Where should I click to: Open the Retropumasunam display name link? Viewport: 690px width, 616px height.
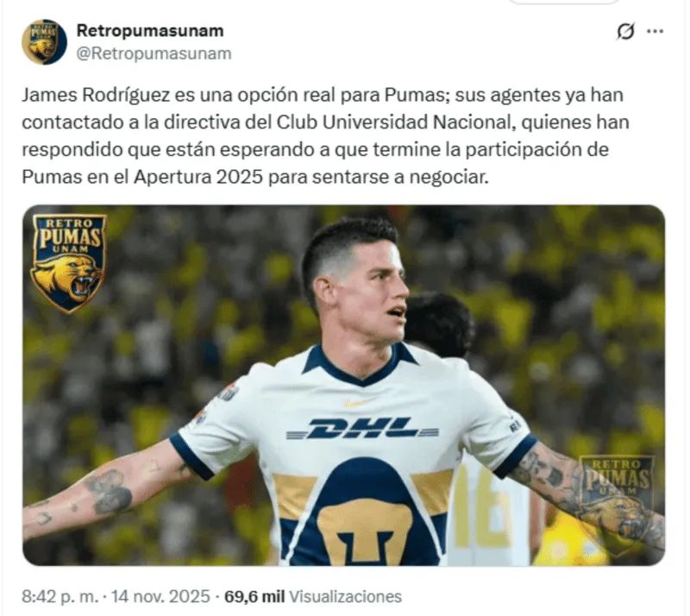pos(150,31)
